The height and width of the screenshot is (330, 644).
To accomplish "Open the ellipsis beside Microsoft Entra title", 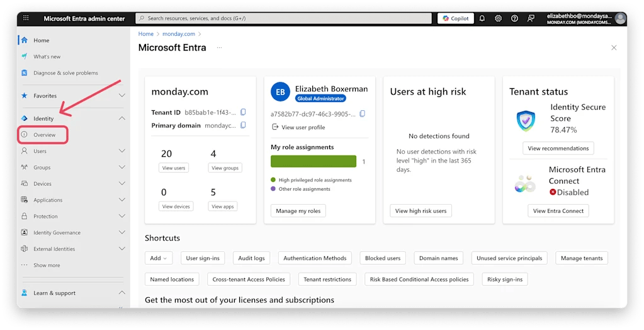I will click(219, 48).
